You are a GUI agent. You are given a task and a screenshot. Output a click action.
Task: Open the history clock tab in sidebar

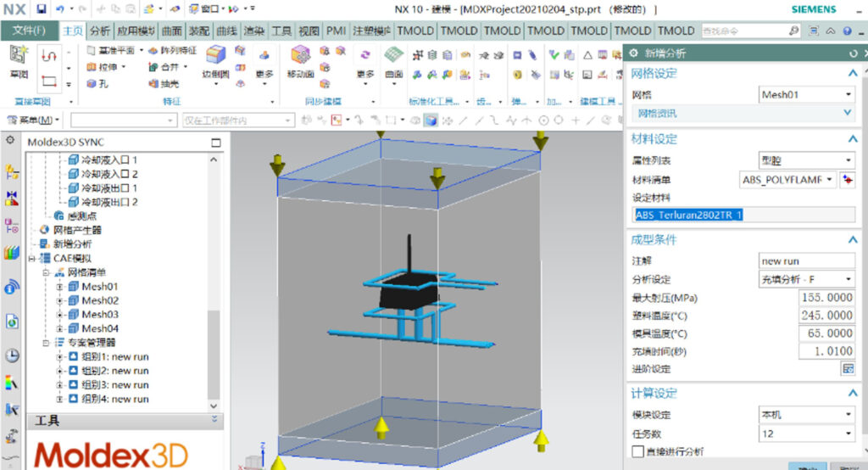pyautogui.click(x=12, y=355)
